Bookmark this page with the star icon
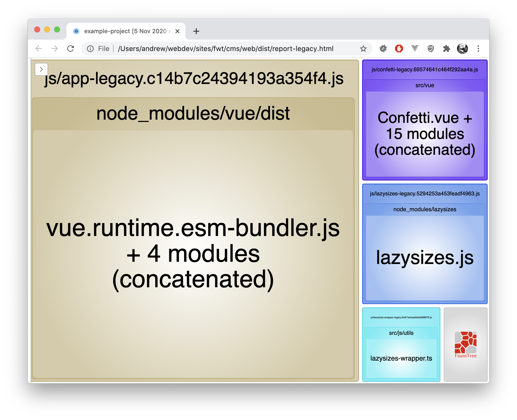 click(363, 49)
